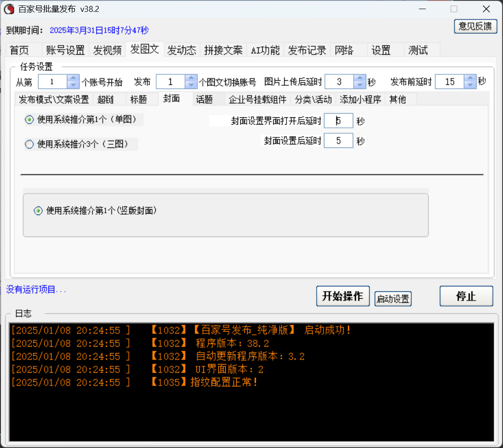Click 封面设置后延时 input field

point(339,141)
